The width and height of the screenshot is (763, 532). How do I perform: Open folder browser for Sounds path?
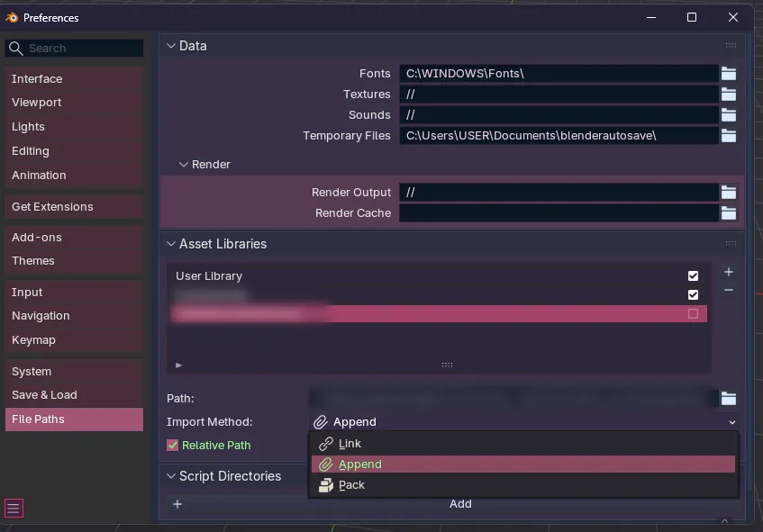(x=728, y=115)
